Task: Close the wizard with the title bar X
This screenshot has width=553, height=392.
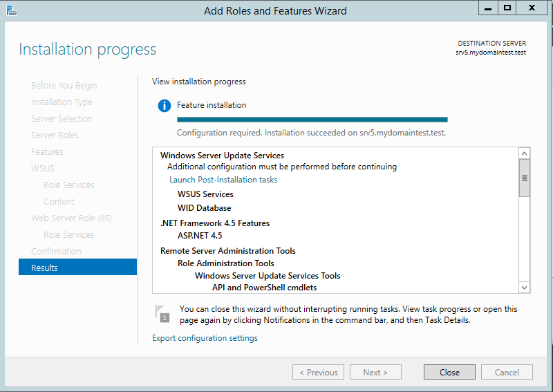Action: tap(532, 8)
